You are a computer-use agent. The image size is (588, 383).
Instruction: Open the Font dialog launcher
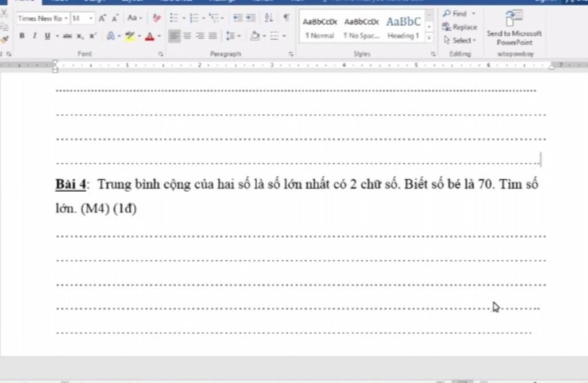coord(161,55)
